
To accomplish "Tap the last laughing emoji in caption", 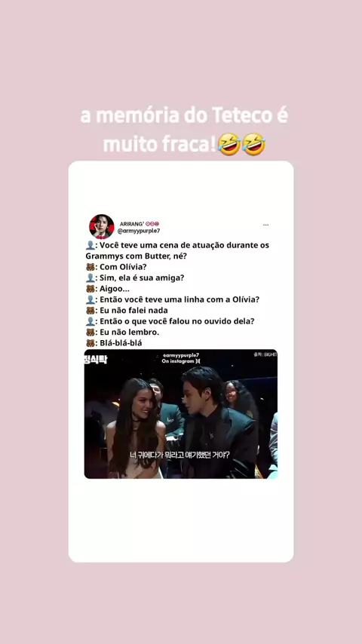I will (x=254, y=144).
